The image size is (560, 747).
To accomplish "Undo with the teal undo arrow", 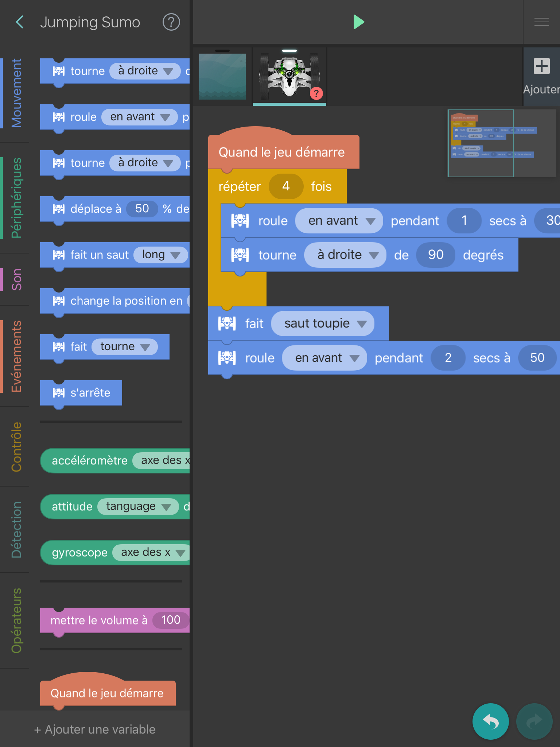I will tap(490, 721).
